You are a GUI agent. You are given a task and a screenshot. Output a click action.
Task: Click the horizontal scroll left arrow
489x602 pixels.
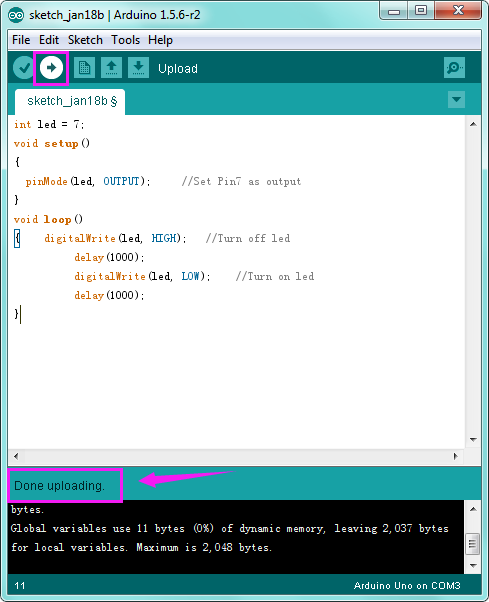[x=16, y=456]
